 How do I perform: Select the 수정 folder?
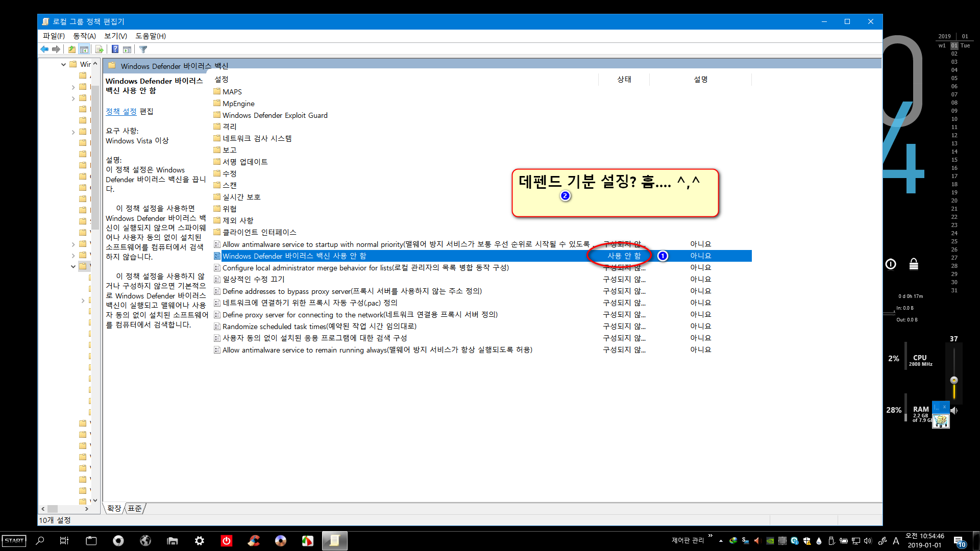point(225,173)
